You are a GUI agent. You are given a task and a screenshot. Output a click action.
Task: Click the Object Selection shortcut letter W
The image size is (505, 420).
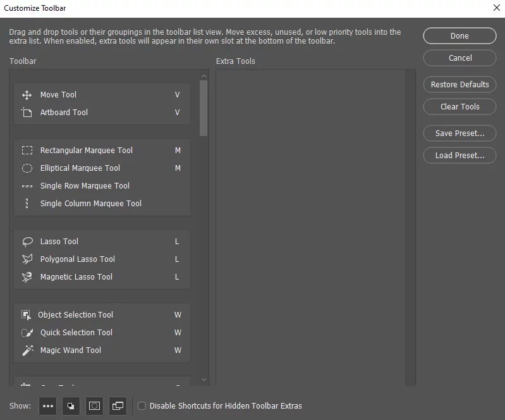click(178, 315)
